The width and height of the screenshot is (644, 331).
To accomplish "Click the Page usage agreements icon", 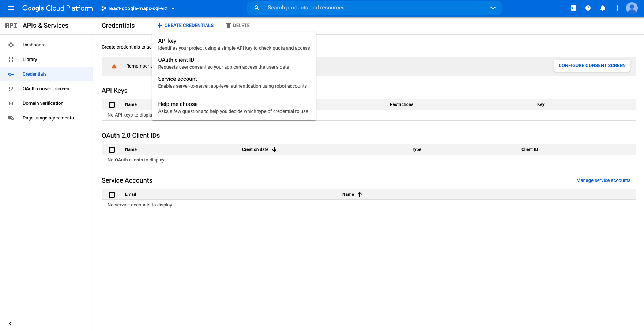I will [11, 118].
